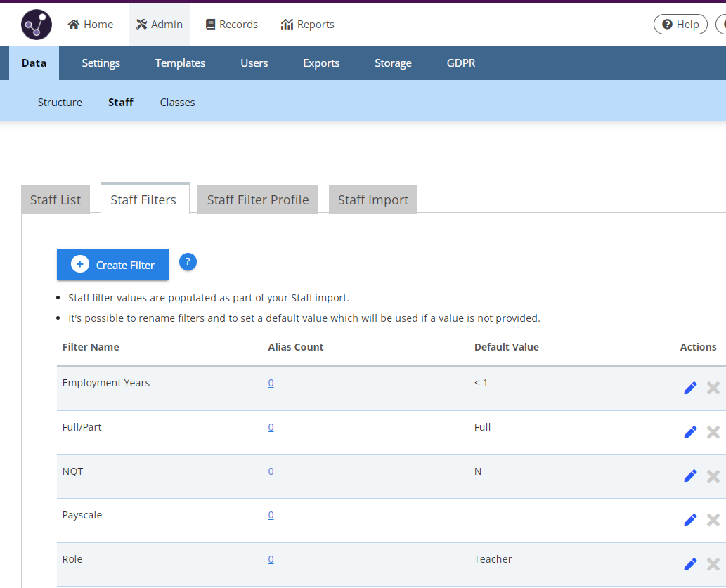726x588 pixels.
Task: Open the Storage tab
Action: [x=393, y=63]
